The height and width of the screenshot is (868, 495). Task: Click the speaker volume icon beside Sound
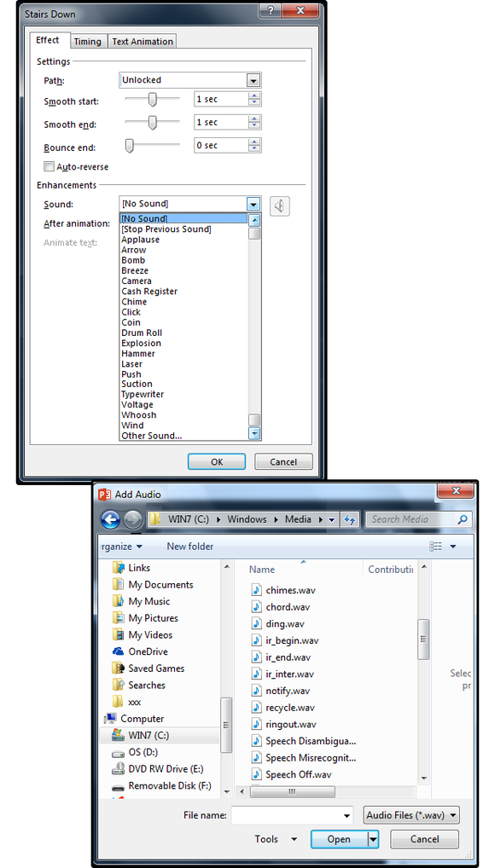pyautogui.click(x=280, y=206)
